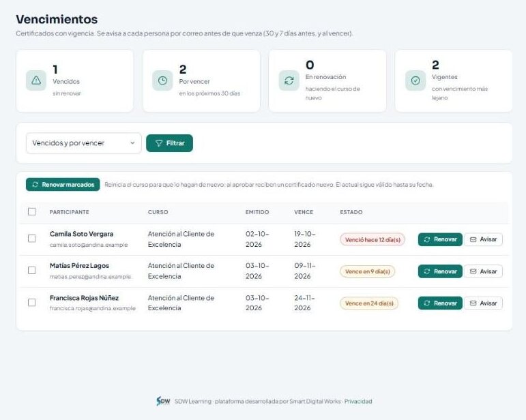
Task: Click the expiry date 24-11-2026
Action: pos(304,303)
